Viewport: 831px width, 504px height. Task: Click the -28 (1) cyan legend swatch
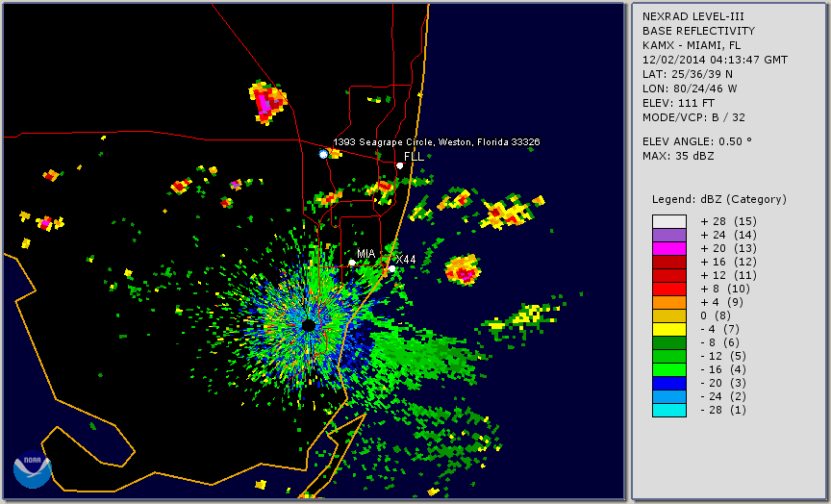[669, 410]
